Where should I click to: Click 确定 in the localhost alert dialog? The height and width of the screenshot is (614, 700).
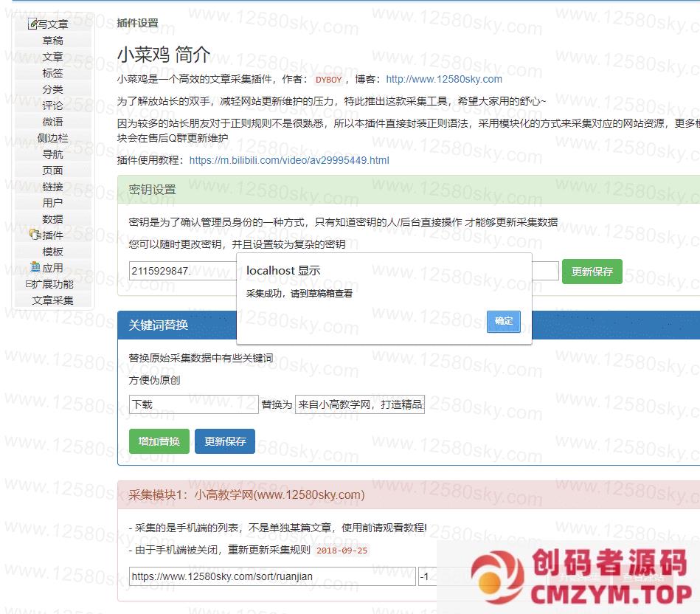click(x=504, y=321)
